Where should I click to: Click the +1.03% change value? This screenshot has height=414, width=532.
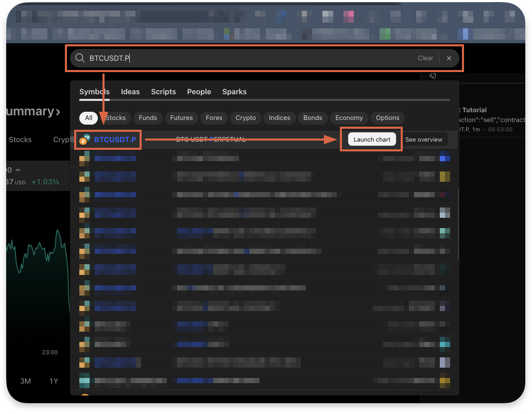(x=45, y=182)
